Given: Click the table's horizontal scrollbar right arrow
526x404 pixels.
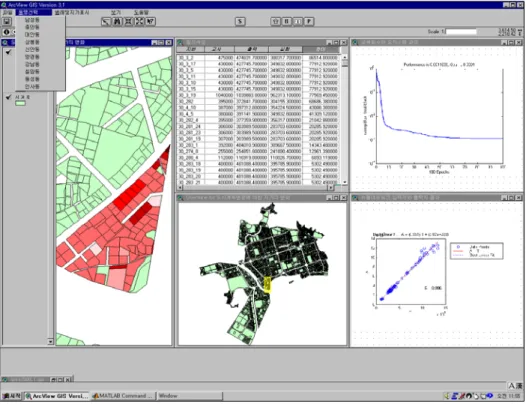Looking at the screenshot, I should pyautogui.click(x=331, y=187).
